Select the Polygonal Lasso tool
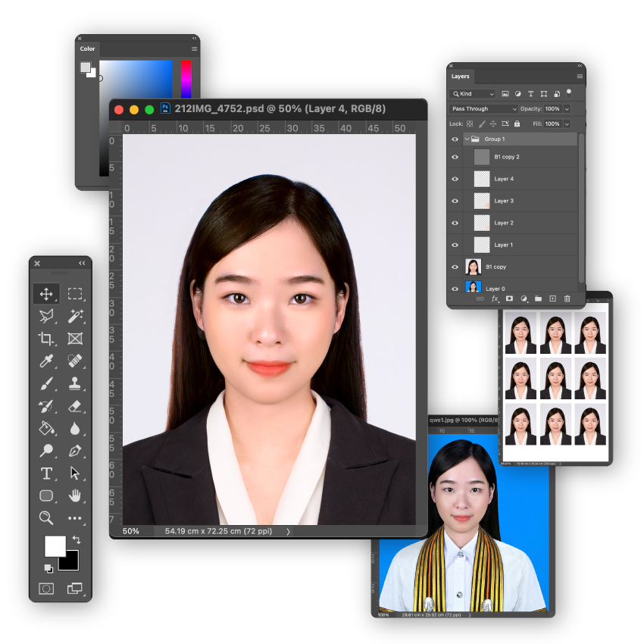The width and height of the screenshot is (644, 644). (x=46, y=316)
